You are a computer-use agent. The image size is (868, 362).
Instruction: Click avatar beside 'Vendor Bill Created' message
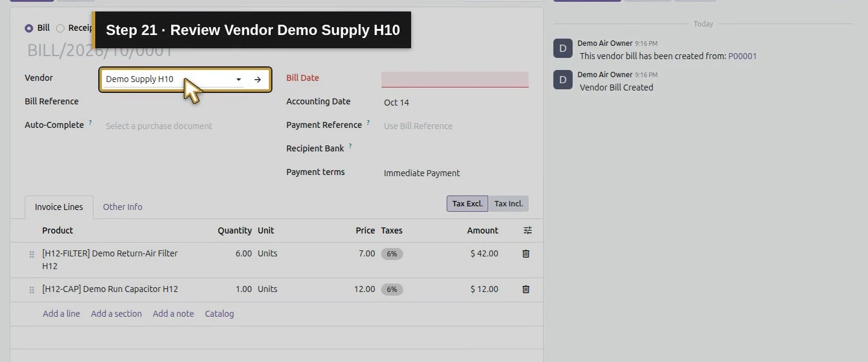point(563,80)
